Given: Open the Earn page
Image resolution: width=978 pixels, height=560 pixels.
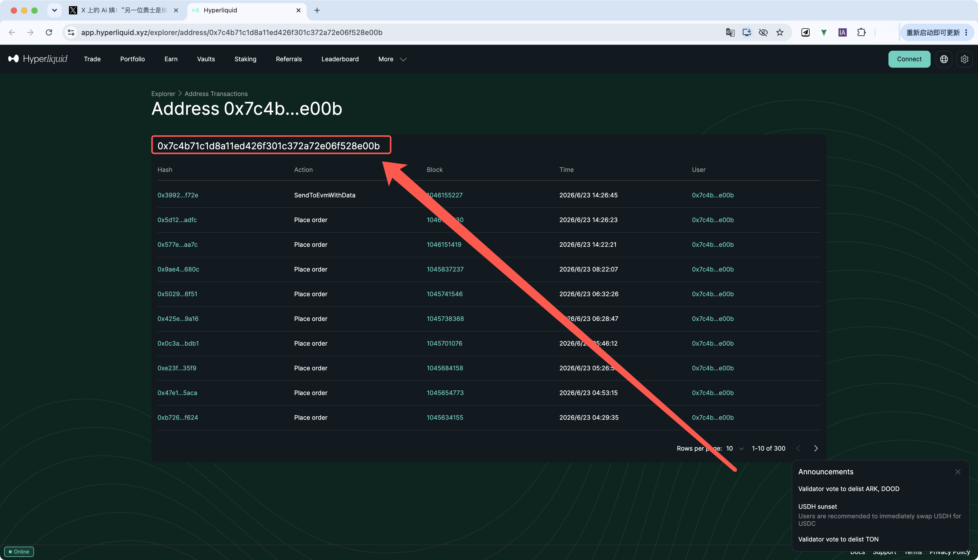Looking at the screenshot, I should (x=171, y=59).
